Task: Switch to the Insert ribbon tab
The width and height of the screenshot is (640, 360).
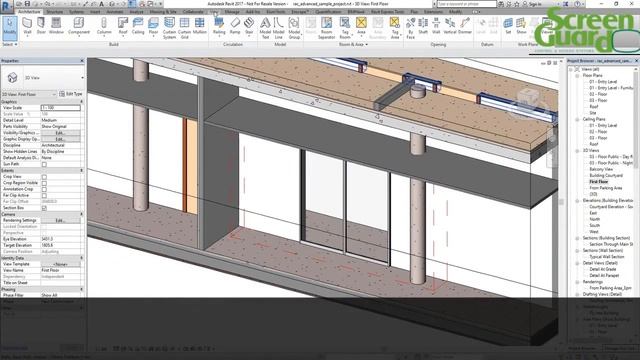Action: [x=95, y=12]
